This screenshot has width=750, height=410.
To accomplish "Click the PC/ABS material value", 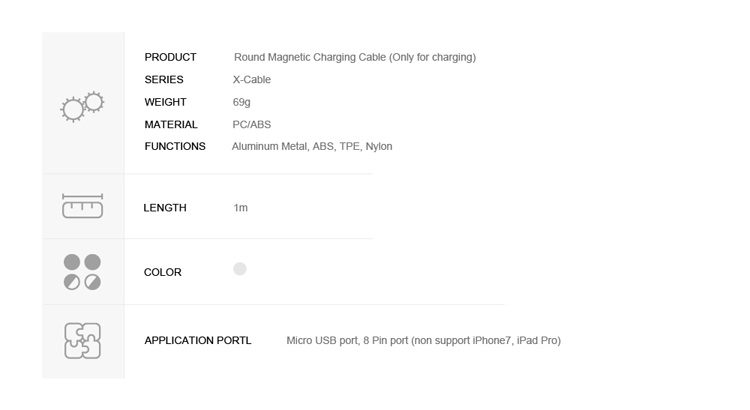I will tap(252, 124).
